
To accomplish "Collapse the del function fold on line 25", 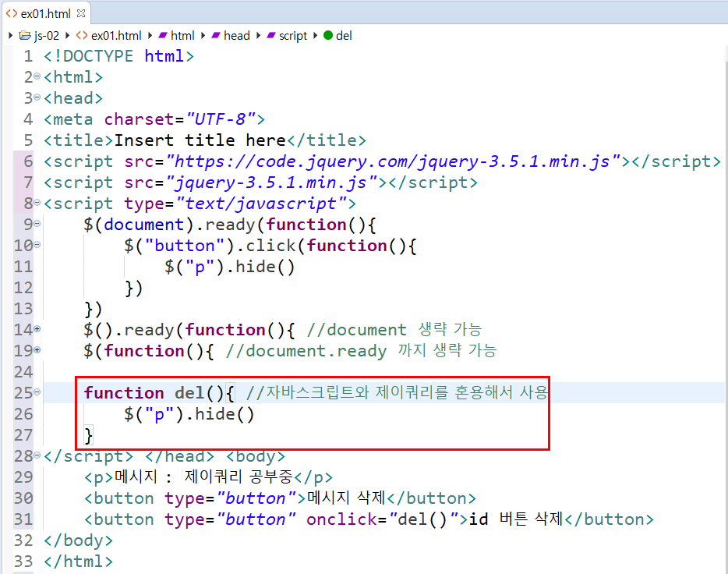I will point(37,392).
